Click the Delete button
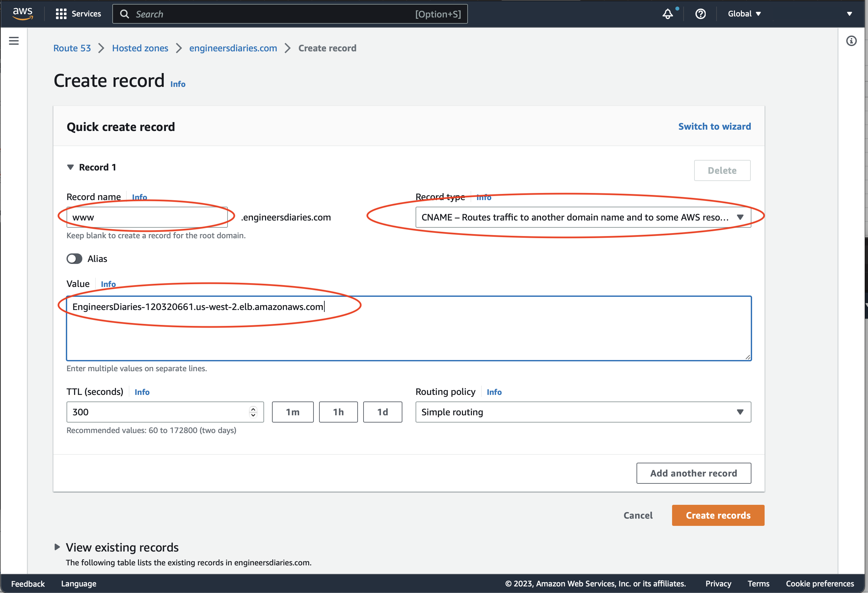Image resolution: width=868 pixels, height=593 pixels. (722, 170)
